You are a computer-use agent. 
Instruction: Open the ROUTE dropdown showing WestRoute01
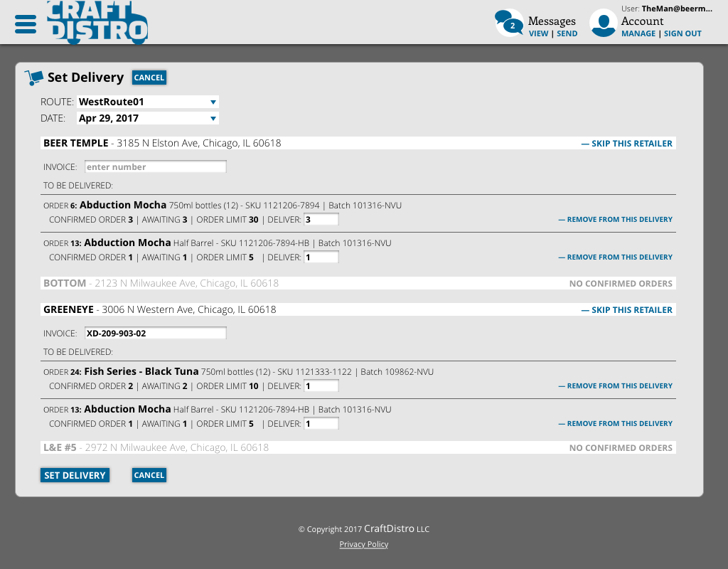[147, 102]
